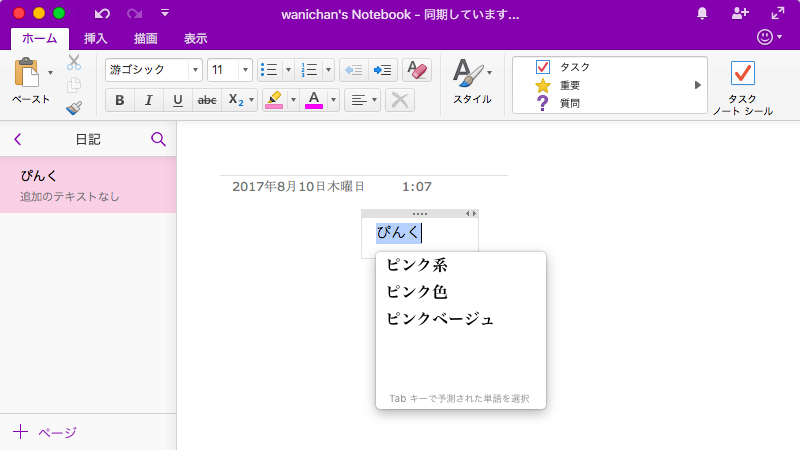
Task: Toggle Italic formatting
Action: click(148, 100)
